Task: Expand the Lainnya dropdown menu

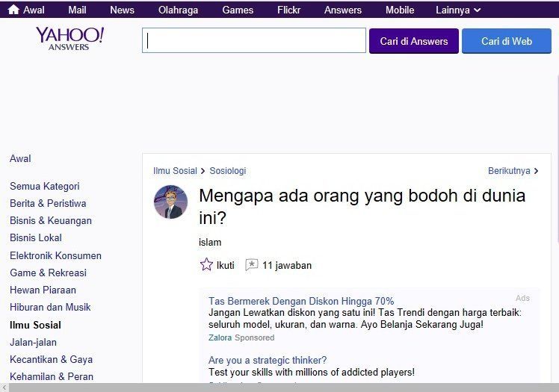Action: point(458,10)
